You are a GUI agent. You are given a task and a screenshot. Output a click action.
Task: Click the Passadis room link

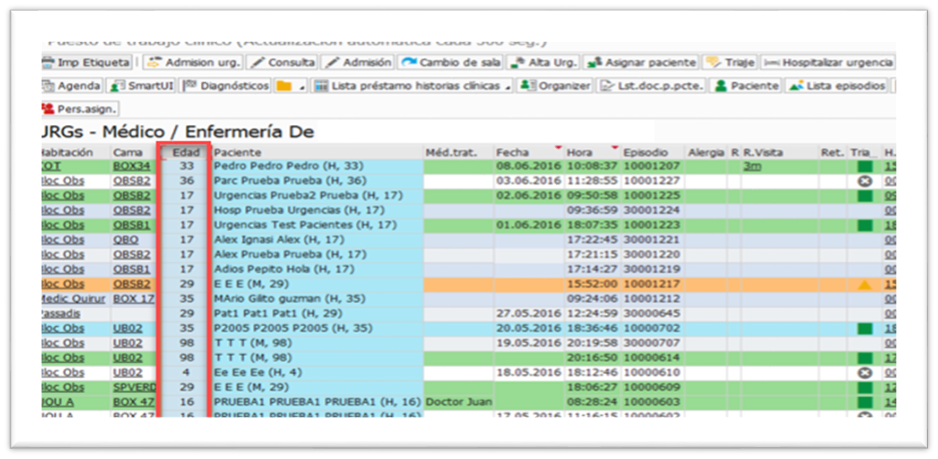click(x=60, y=313)
